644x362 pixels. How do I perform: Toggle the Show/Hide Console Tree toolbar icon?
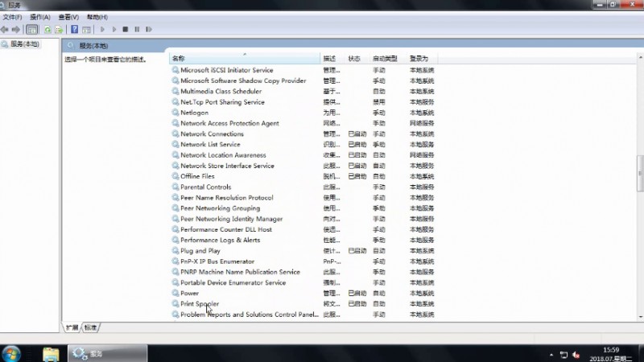coord(31,30)
